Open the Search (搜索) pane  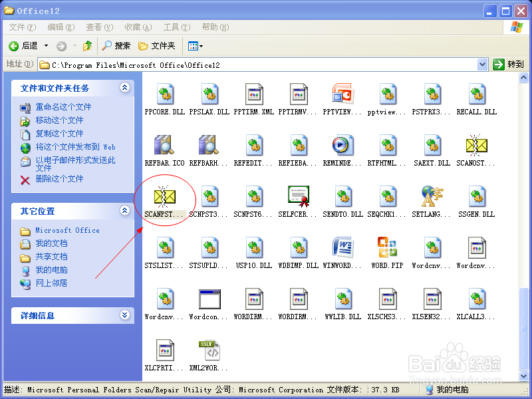point(116,46)
